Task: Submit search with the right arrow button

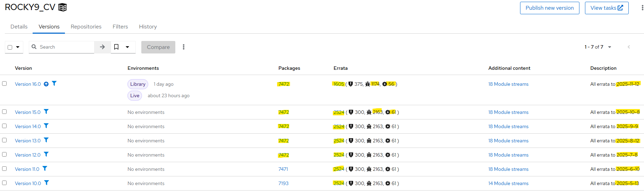Action: (102, 47)
